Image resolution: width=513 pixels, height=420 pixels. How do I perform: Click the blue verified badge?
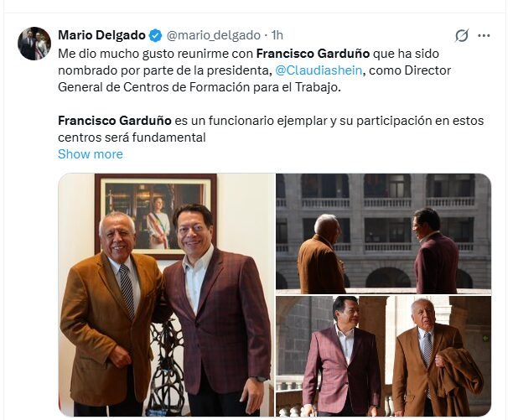coord(155,35)
